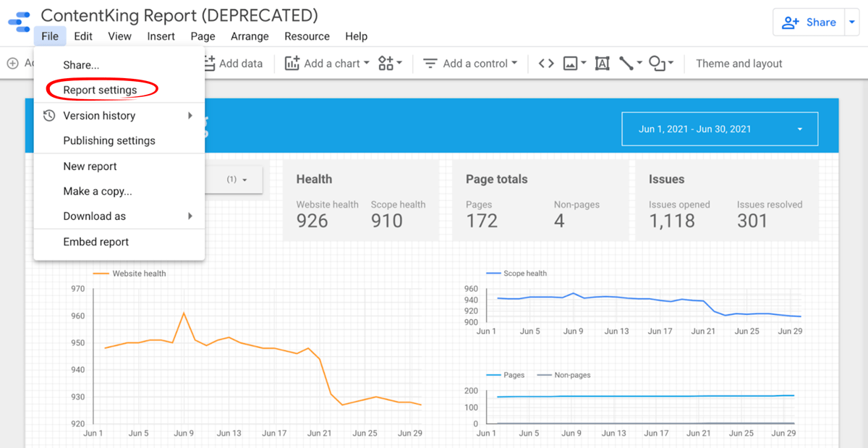Open the Edit menu
The image size is (868, 448).
point(83,36)
